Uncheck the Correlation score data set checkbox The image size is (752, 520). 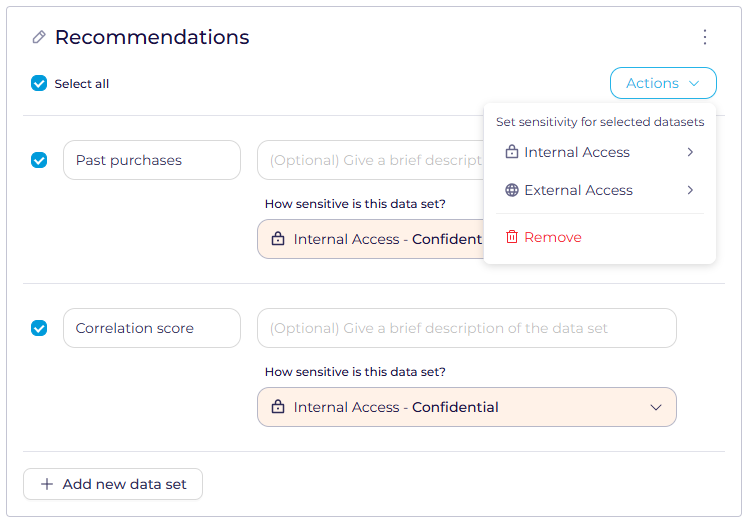coord(39,328)
